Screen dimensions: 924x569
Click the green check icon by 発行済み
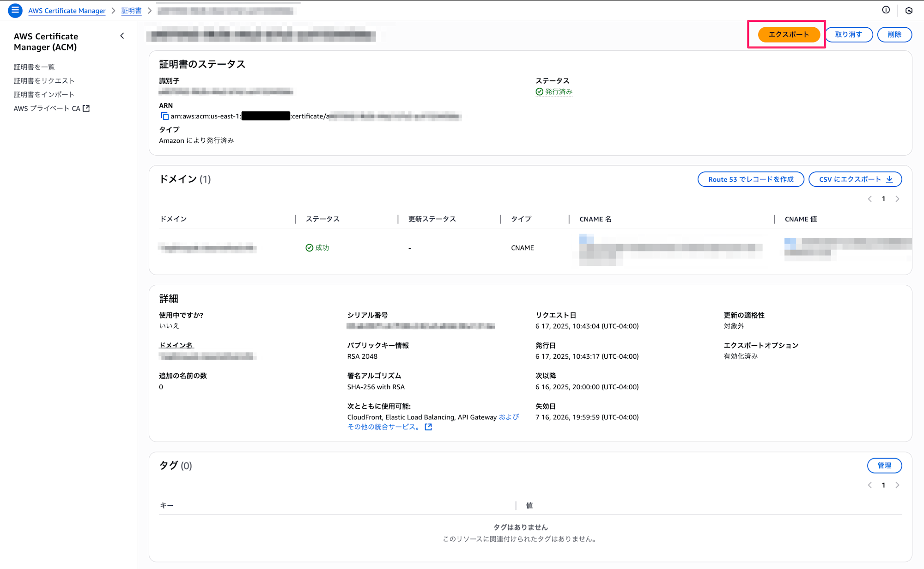click(539, 92)
